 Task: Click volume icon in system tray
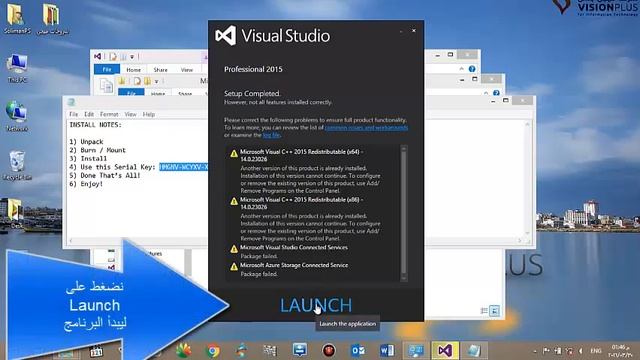click(580, 351)
